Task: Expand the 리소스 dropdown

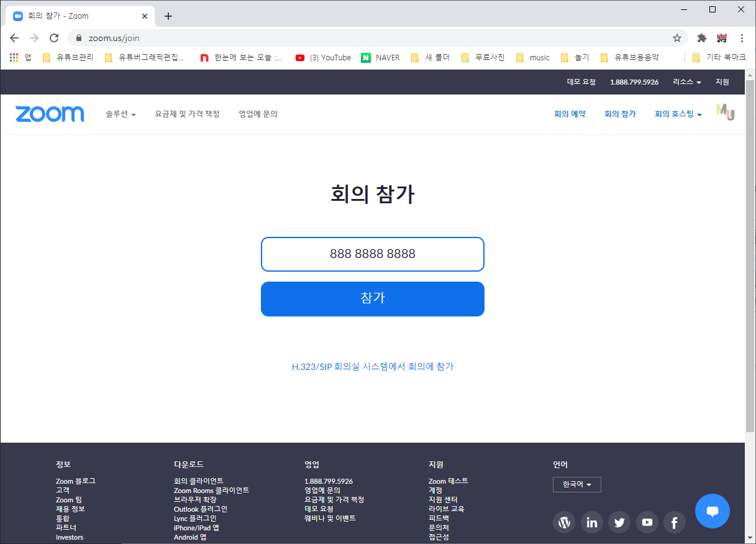Action: [x=687, y=82]
